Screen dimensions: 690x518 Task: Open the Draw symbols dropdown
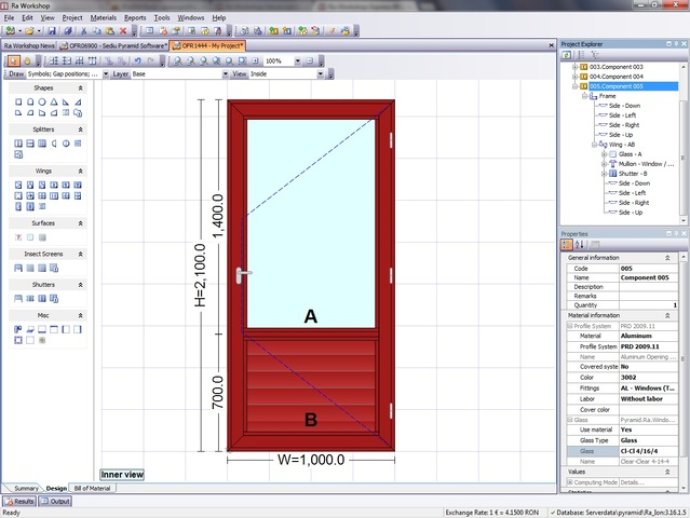coord(106,74)
